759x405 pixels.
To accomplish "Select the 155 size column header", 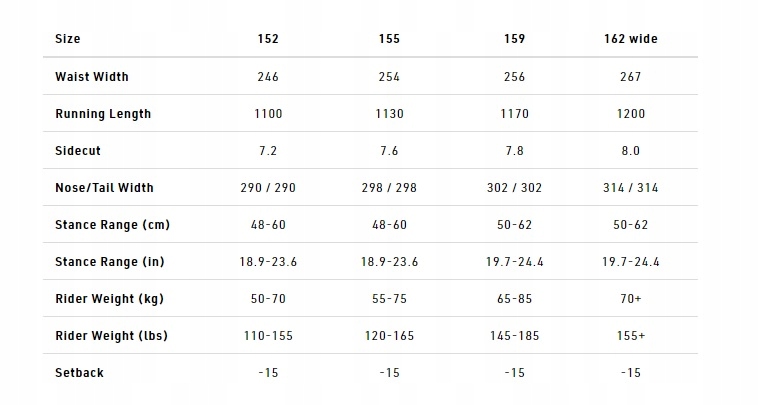I will pos(390,39).
